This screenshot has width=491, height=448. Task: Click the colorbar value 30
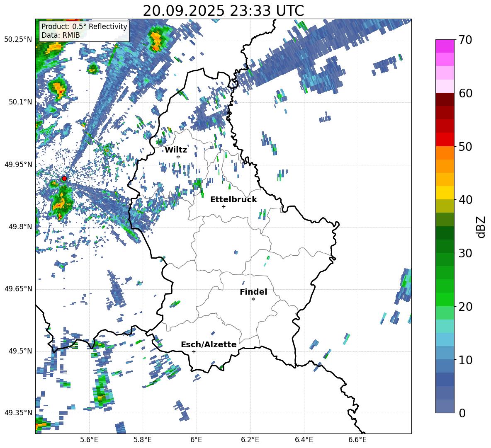pos(465,253)
